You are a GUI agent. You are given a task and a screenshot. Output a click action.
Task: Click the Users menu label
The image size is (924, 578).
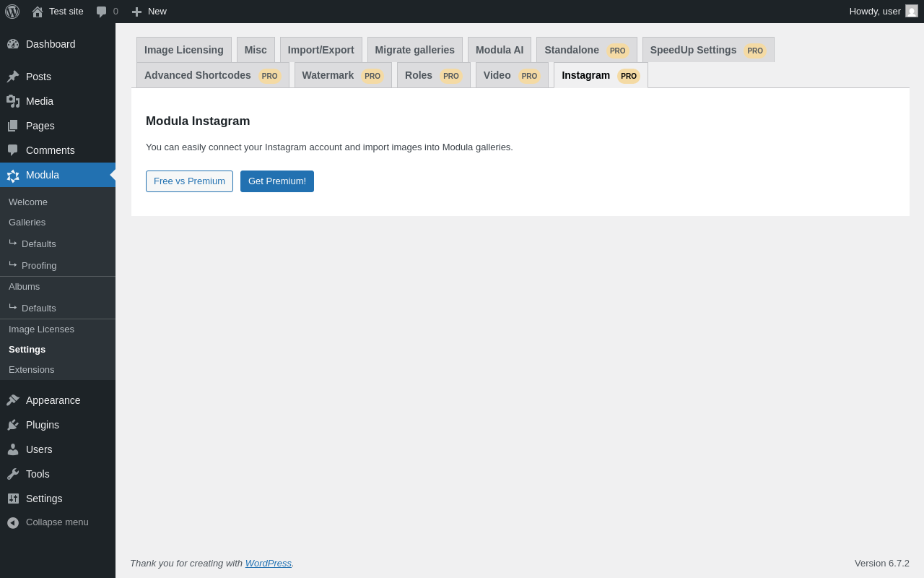[39, 449]
